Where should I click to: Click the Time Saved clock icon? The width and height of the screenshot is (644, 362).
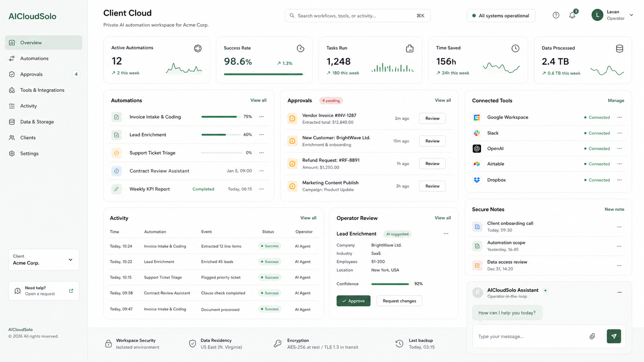[x=515, y=48]
